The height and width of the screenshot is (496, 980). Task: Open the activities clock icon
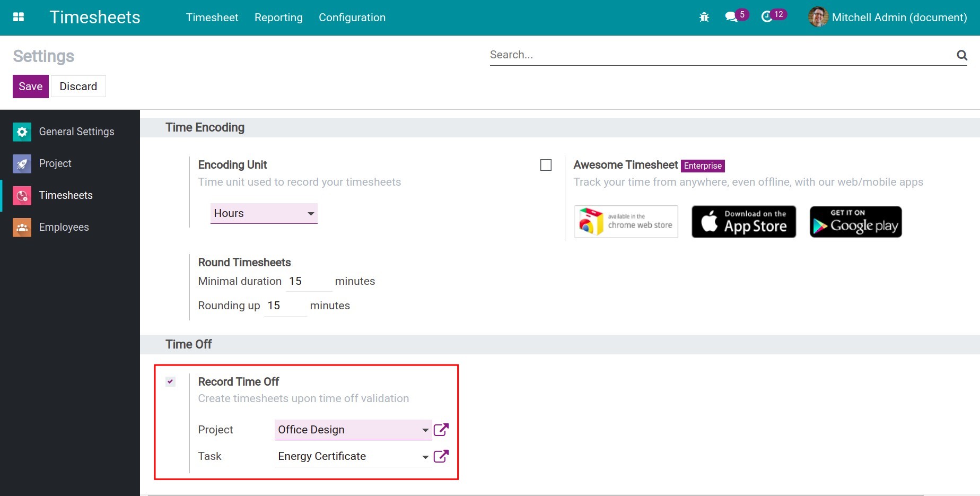click(767, 17)
